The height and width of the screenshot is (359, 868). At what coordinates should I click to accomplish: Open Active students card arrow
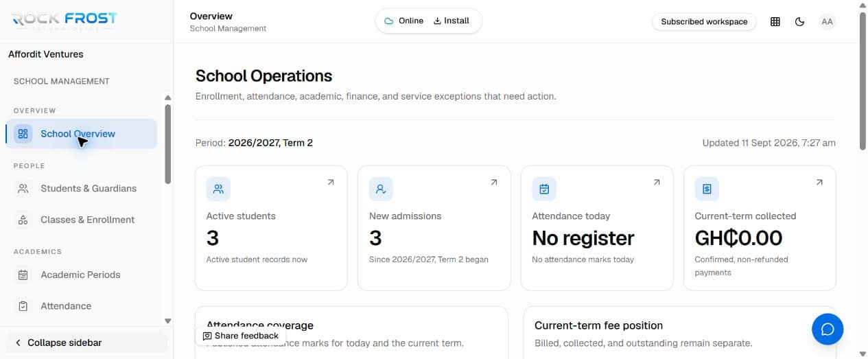tap(331, 183)
